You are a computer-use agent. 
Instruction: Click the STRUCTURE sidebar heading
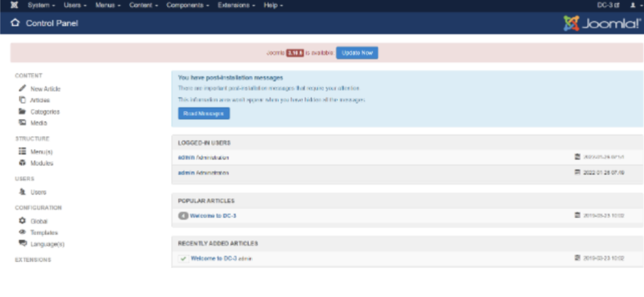(x=32, y=139)
